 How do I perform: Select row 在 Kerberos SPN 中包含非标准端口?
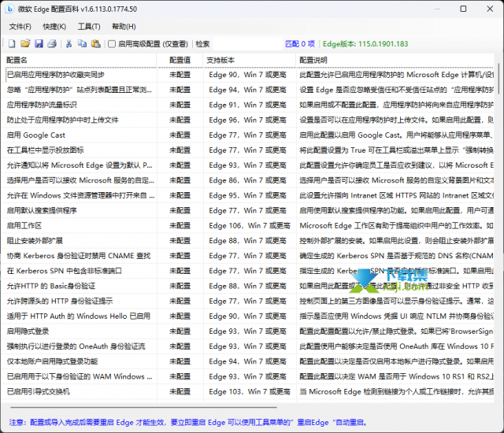[x=247, y=271]
